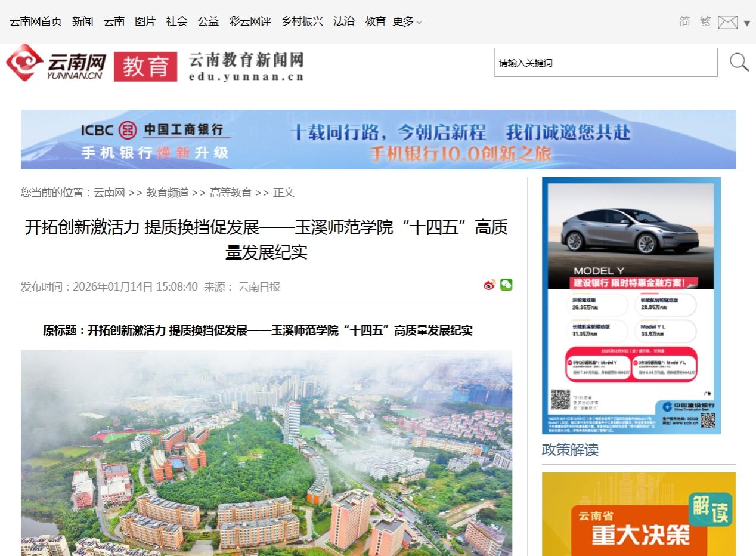Share article via WeChat icon
756x556 pixels.
click(x=506, y=285)
